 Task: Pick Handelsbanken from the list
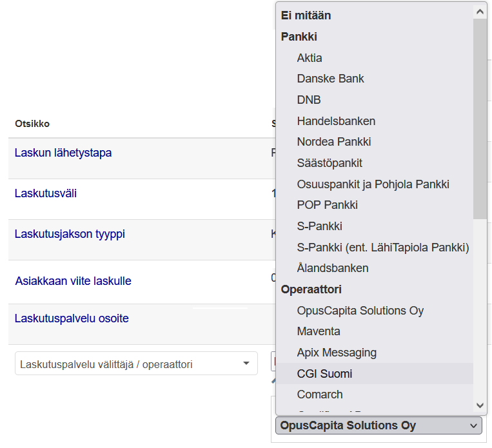336,121
